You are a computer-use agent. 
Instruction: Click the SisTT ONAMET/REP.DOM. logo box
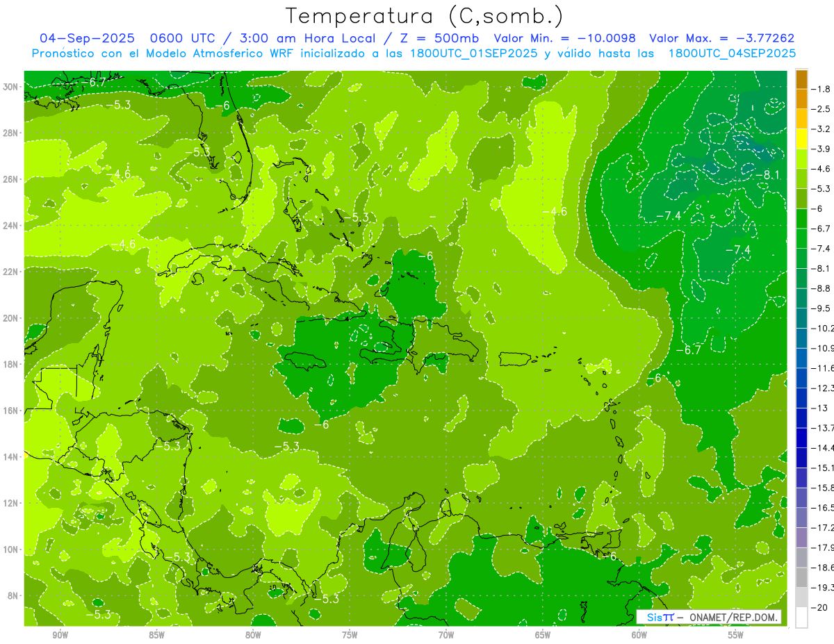coord(709,617)
